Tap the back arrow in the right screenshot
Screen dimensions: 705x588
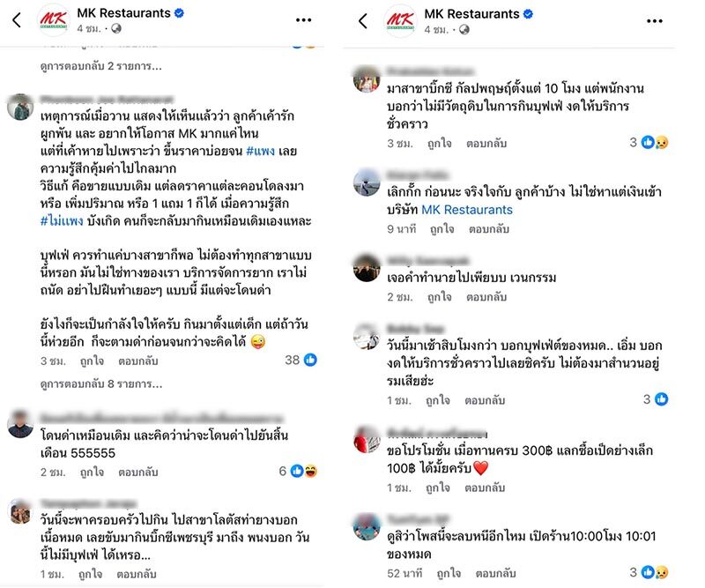click(x=362, y=20)
